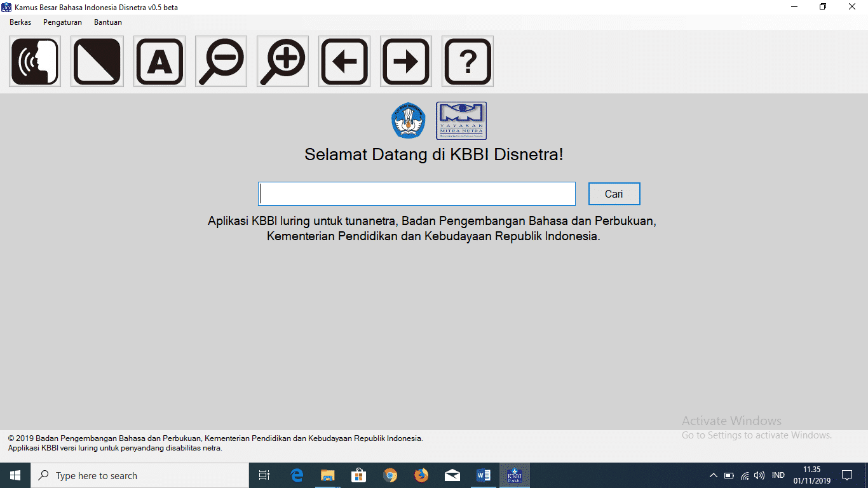Image resolution: width=868 pixels, height=488 pixels.
Task: Select the font letter A icon
Action: click(x=159, y=62)
